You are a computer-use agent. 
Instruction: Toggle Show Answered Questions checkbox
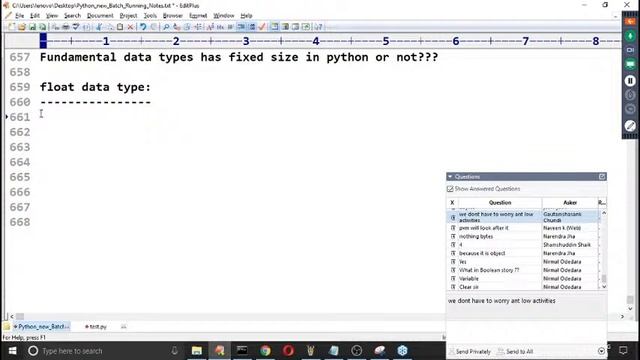[450, 189]
